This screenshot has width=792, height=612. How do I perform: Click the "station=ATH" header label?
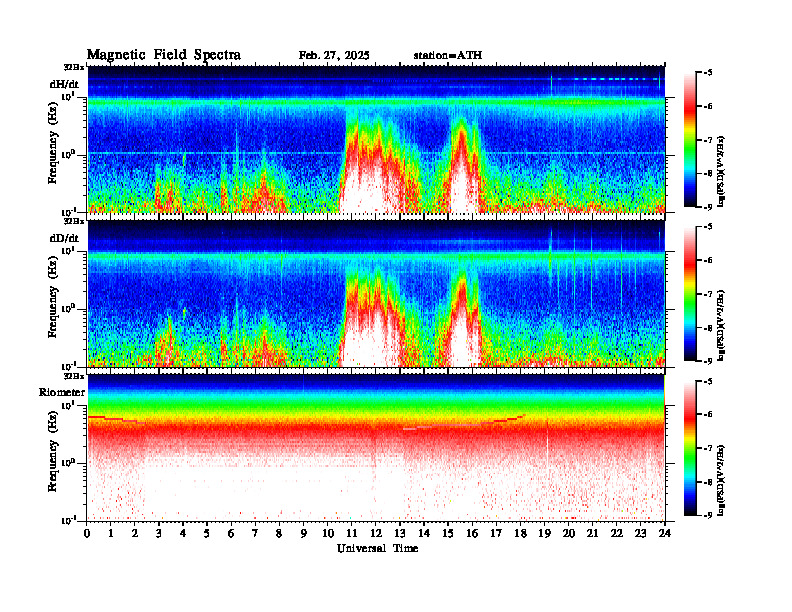[448, 56]
